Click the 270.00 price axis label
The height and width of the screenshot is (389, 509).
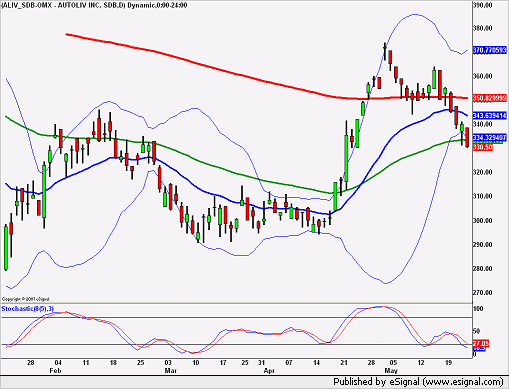tap(483, 292)
